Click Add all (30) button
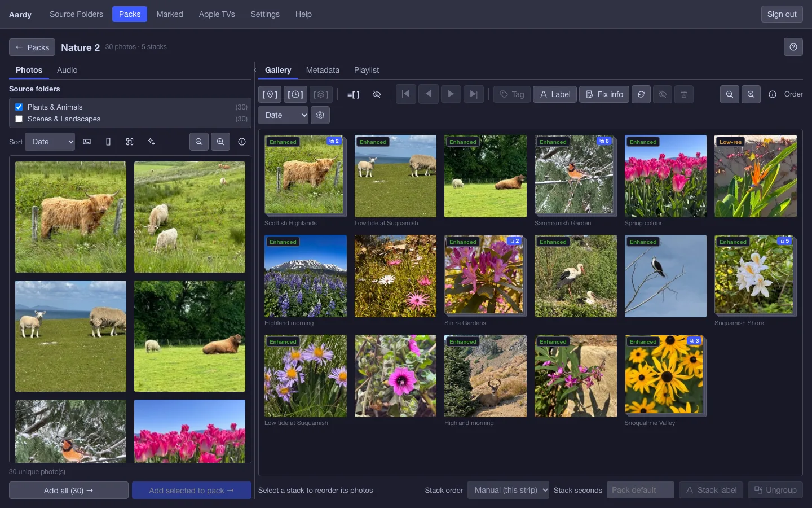This screenshot has width=812, height=508. tap(69, 491)
